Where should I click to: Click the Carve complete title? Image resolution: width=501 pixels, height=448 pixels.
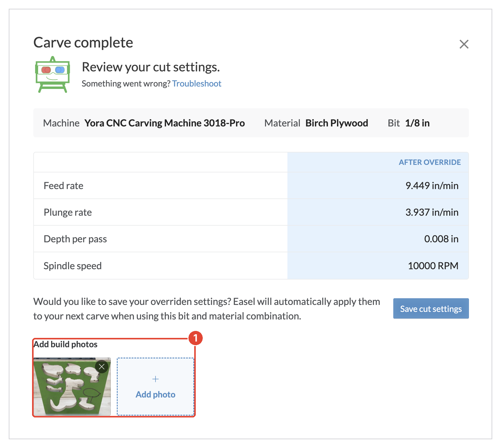[x=83, y=42]
